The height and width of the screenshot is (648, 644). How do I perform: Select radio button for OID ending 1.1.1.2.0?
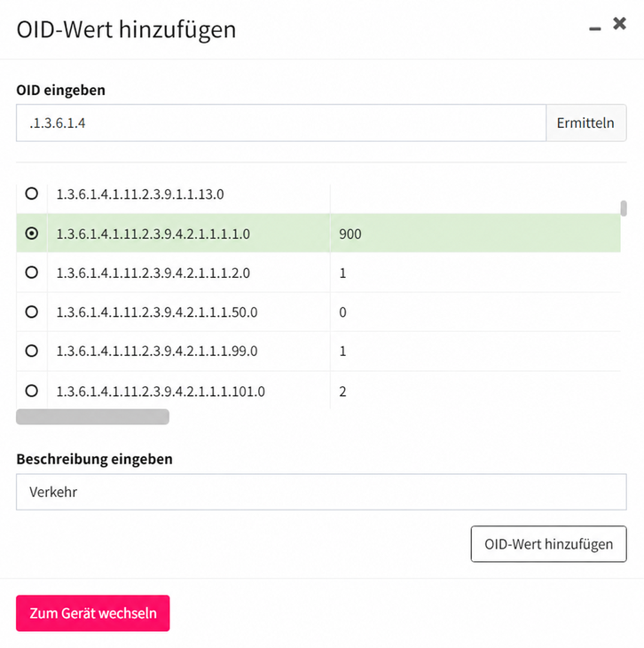(x=32, y=273)
